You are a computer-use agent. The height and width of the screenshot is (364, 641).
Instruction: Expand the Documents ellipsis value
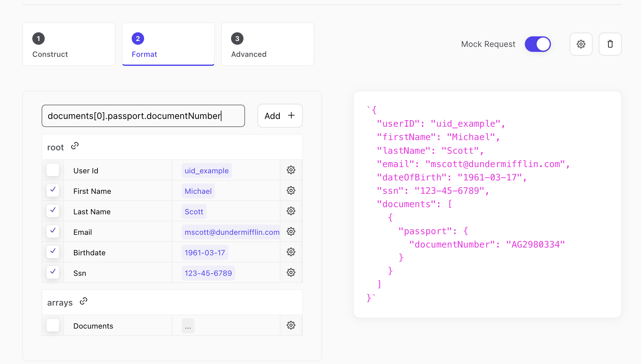coord(188,326)
